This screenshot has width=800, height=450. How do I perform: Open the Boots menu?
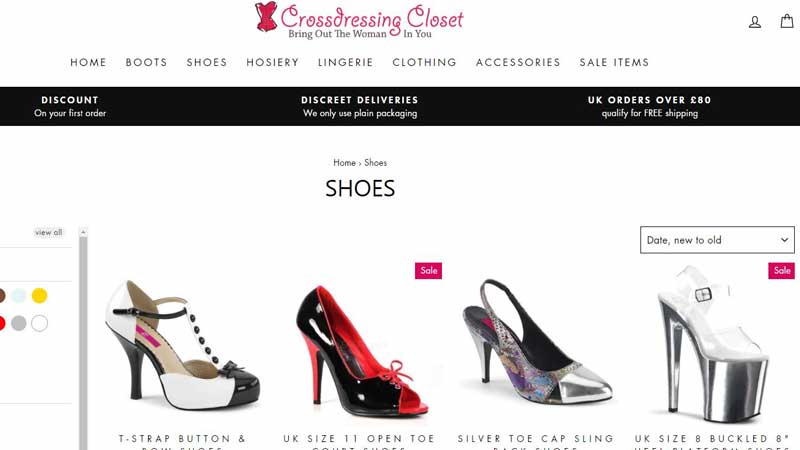coord(146,62)
